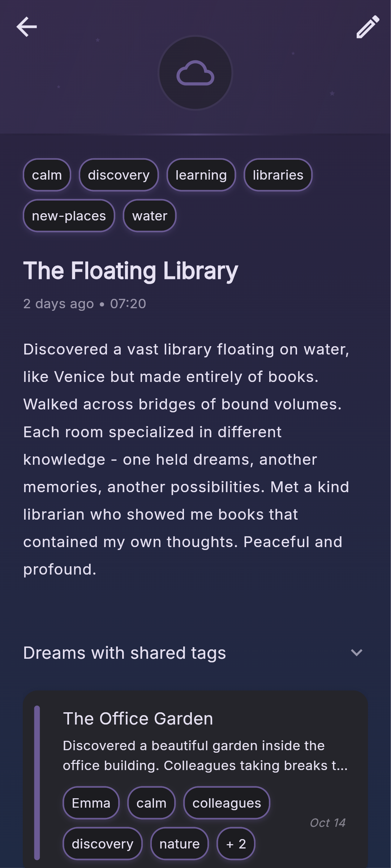
Task: Expand the '+ 2' more tags chip
Action: click(236, 844)
